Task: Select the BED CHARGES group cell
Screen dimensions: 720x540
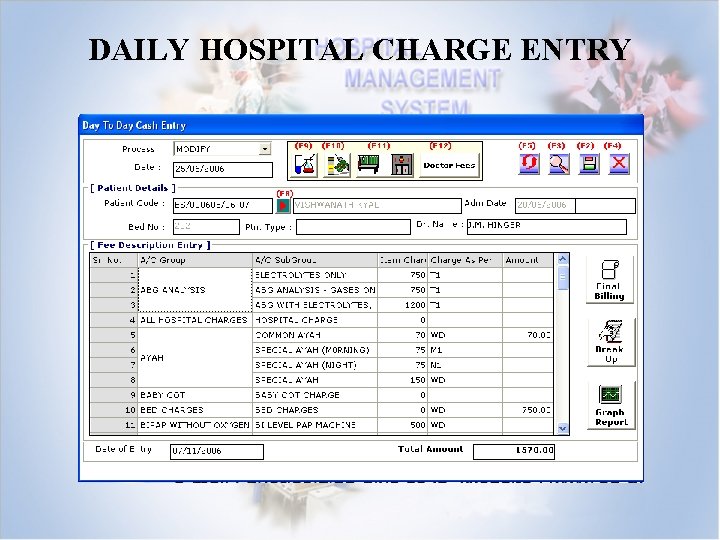Action: coord(195,410)
